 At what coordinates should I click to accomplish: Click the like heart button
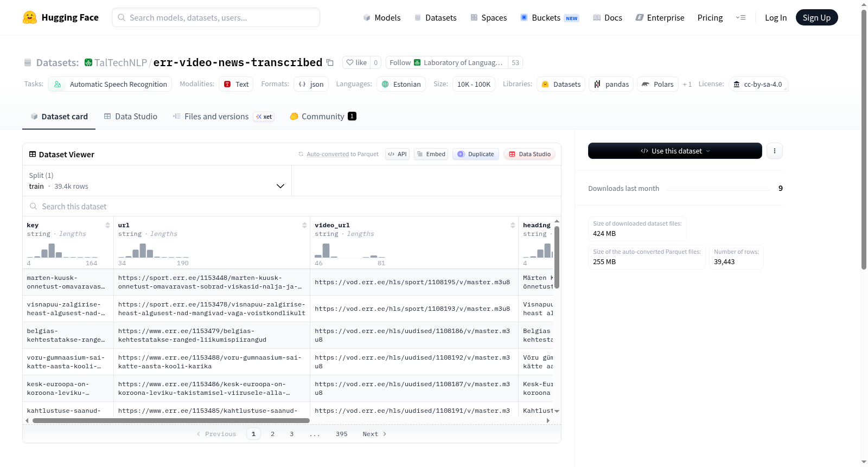[356, 62]
